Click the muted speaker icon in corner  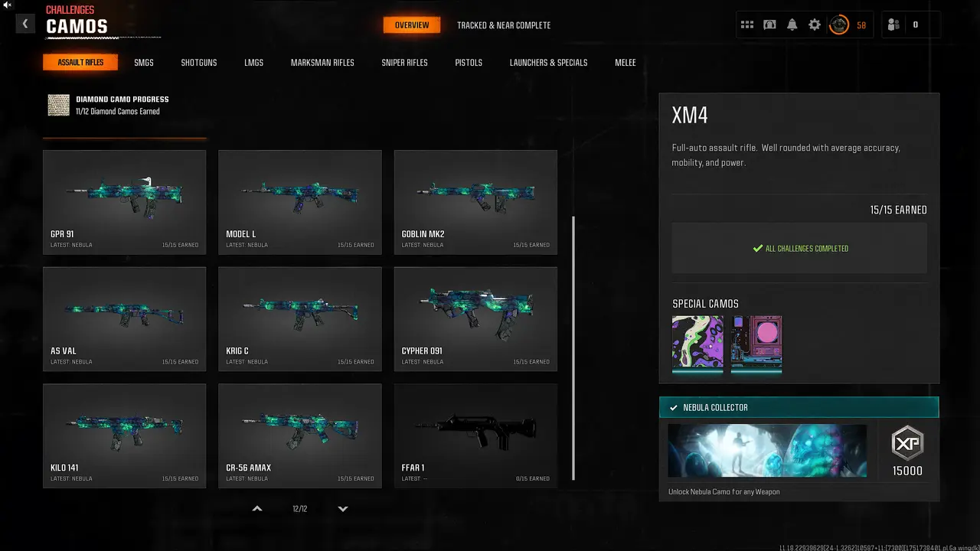[7, 5]
